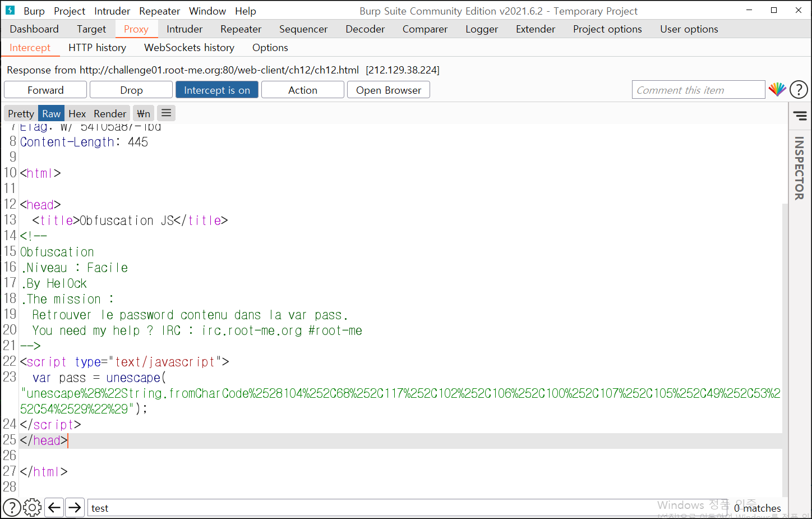Open the HTTP history sub-tab
This screenshot has width=812, height=519.
tap(98, 48)
